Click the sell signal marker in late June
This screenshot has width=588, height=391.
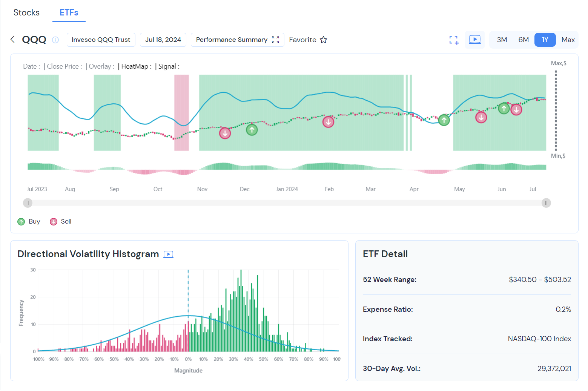tap(516, 110)
